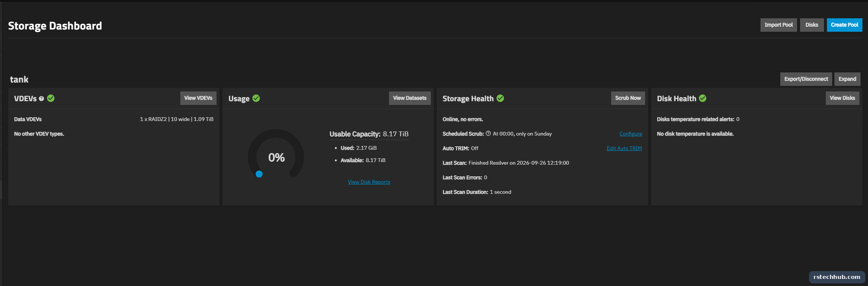Viewport: 868px width, 286px height.
Task: Click the blue dot on the usage gauge
Action: tap(259, 174)
